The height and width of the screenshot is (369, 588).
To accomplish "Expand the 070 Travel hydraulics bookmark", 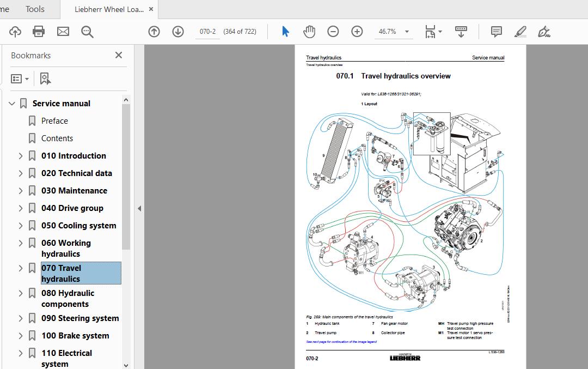I will point(21,268).
